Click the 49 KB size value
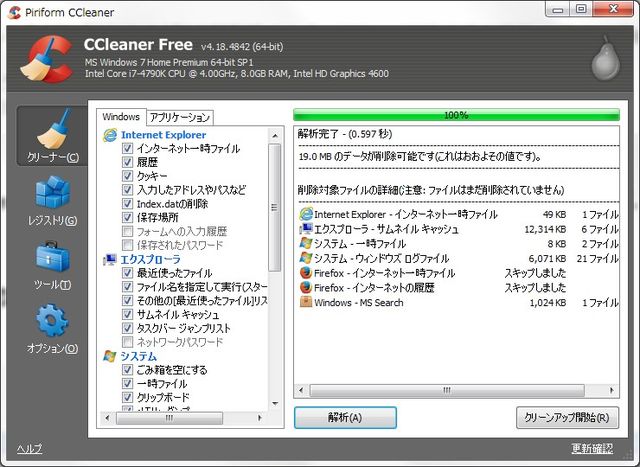Screen dimensions: 640x467 click(554, 215)
